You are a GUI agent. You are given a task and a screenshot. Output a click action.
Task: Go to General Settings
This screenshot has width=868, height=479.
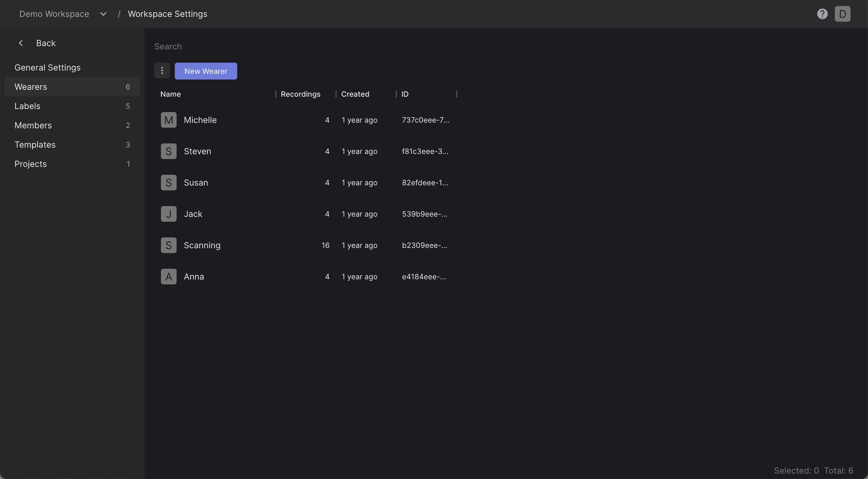(48, 67)
